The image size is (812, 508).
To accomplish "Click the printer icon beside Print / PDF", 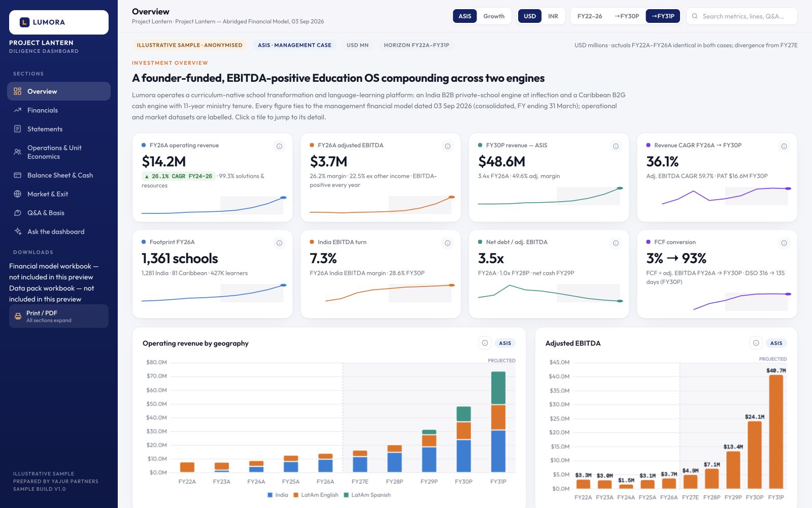I will [18, 316].
